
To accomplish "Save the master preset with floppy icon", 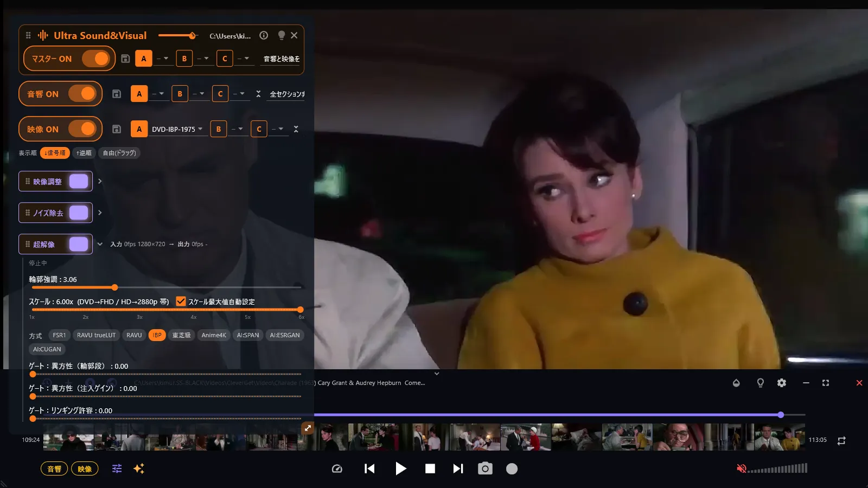I will coord(125,59).
